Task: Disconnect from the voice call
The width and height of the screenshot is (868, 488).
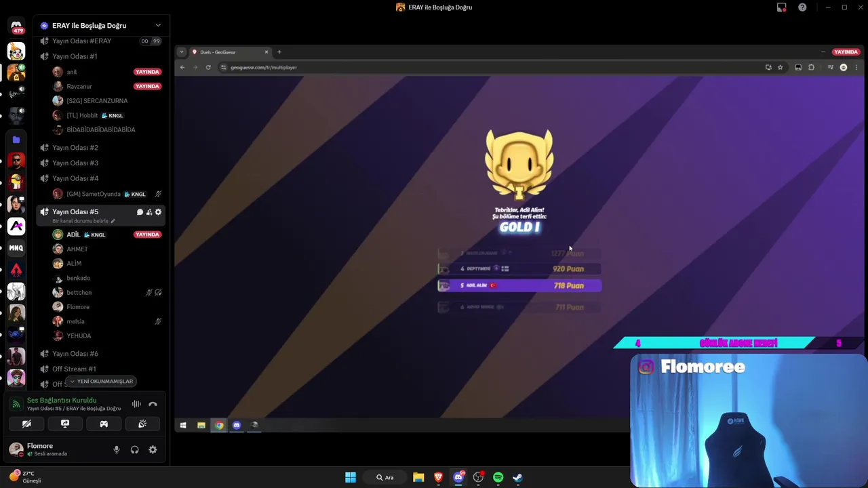Action: pyautogui.click(x=153, y=404)
